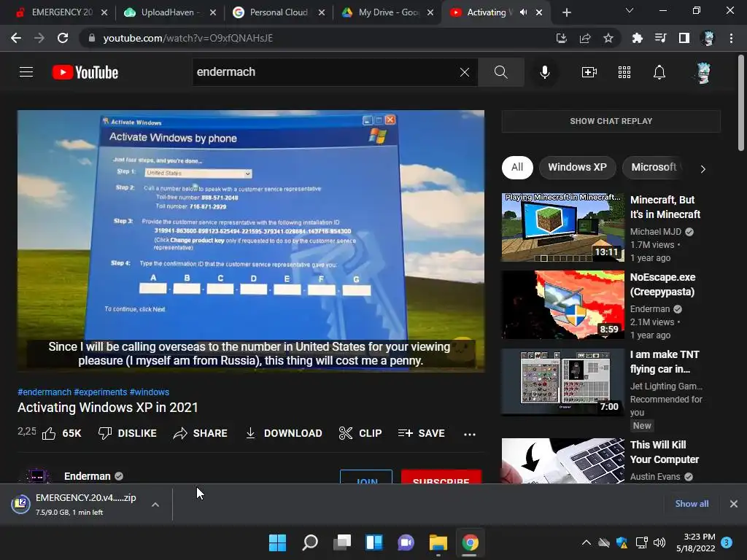747x560 pixels.
Task: Open the Windows Start menu
Action: [x=277, y=542]
